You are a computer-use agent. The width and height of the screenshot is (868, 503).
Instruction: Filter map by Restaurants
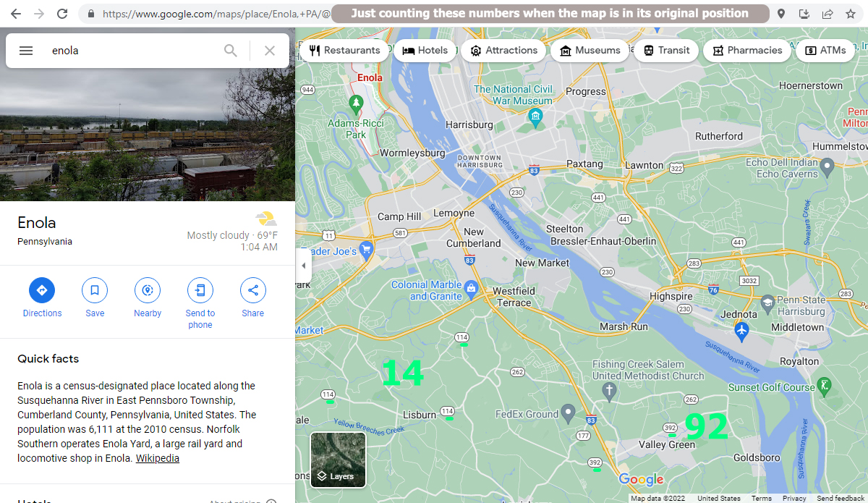point(344,51)
